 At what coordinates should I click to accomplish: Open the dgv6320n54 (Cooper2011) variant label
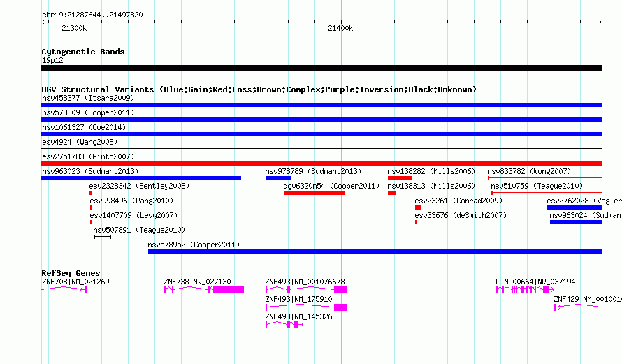pos(331,186)
